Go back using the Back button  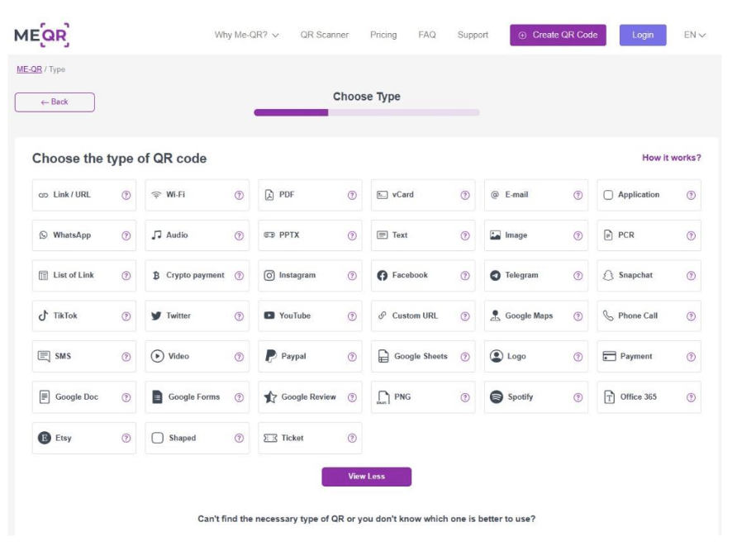tap(55, 102)
